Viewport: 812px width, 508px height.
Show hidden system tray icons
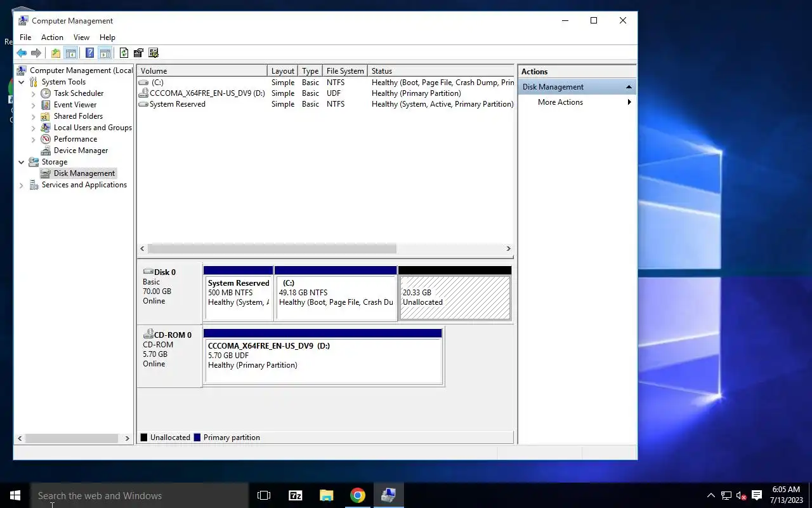(710, 495)
